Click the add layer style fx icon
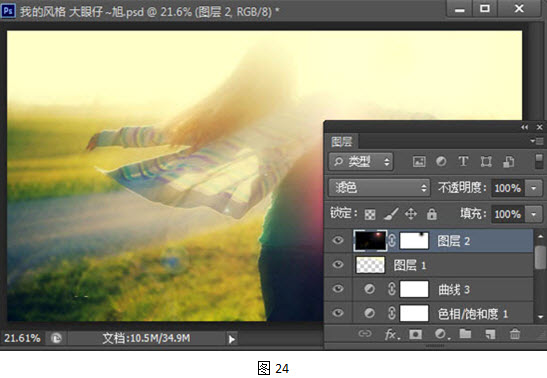Image resolution: width=547 pixels, height=378 pixels. tap(392, 334)
